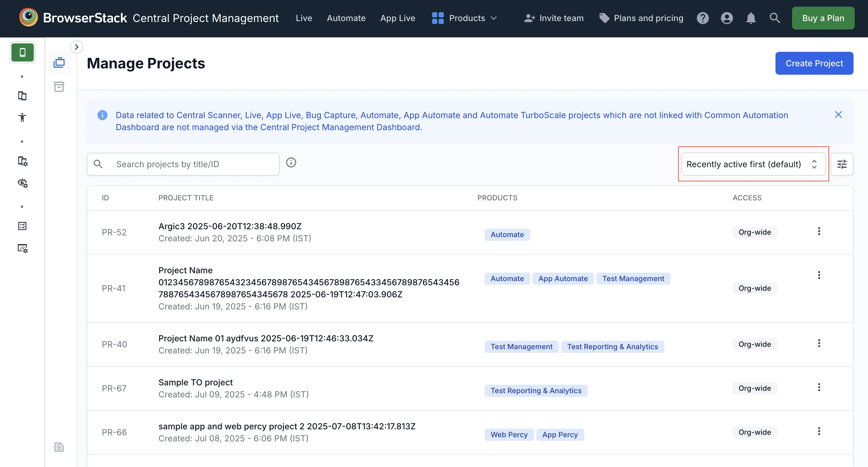Click the PR-66 project ID
This screenshot has width=868, height=467.
tap(114, 432)
